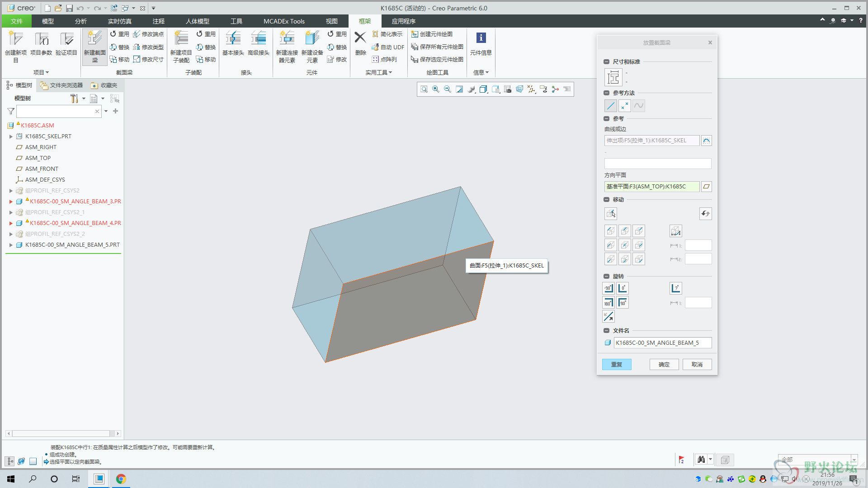
Task: Click the Repaint screen icon
Action: [x=459, y=89]
